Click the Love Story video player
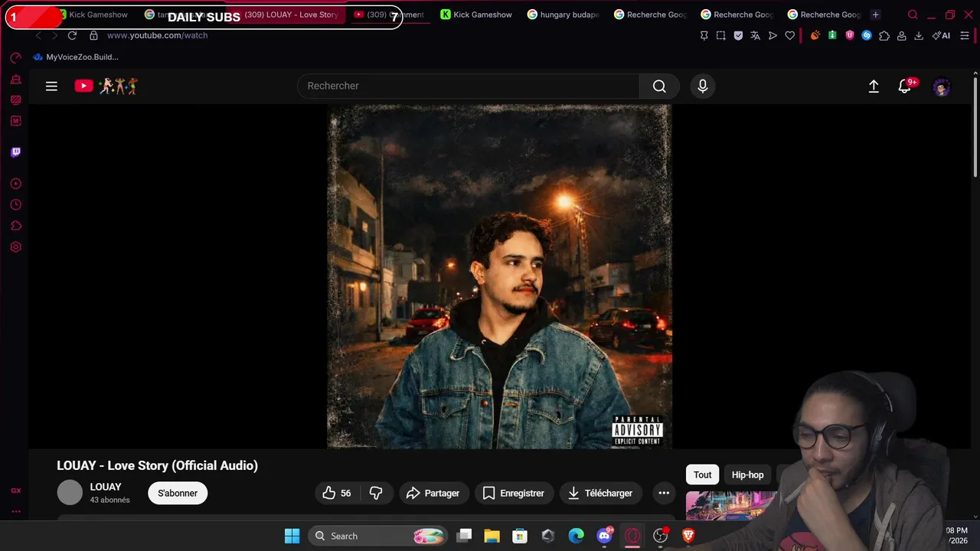This screenshot has width=980, height=551. [x=500, y=276]
